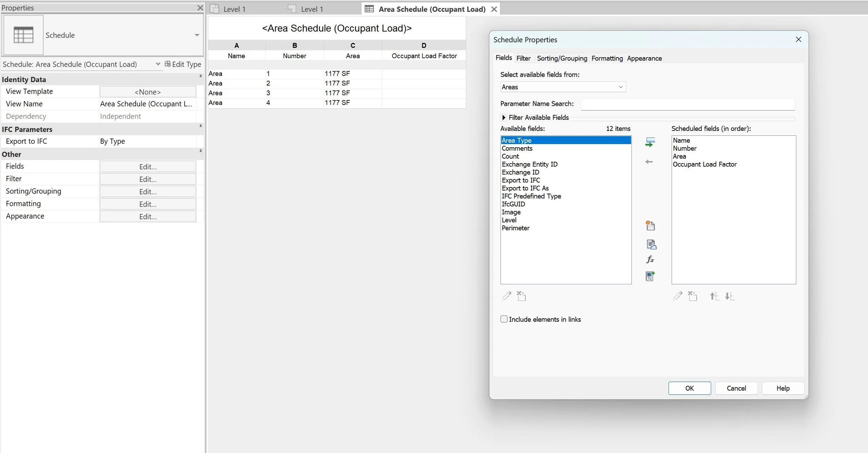
Task: Close the Schedule Properties dialog
Action: (x=799, y=40)
